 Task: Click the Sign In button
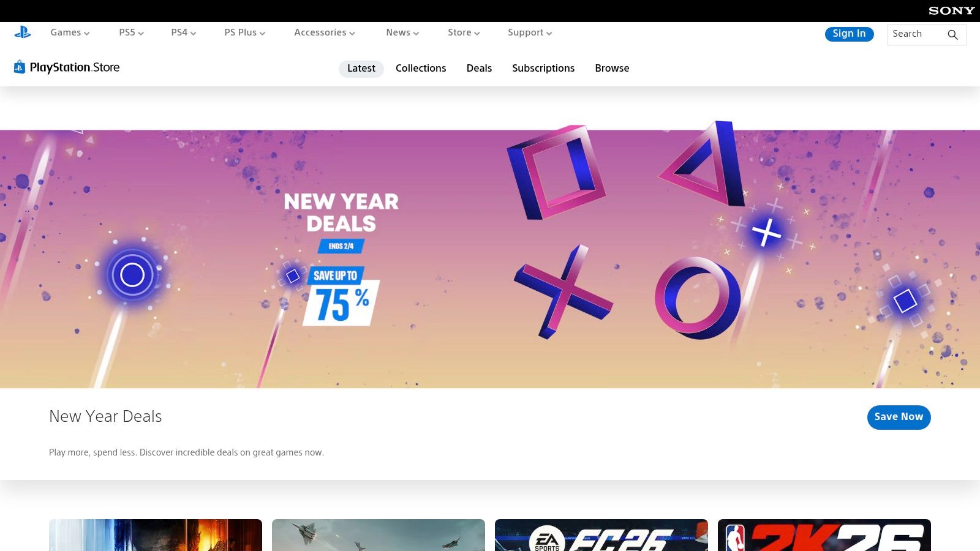click(849, 34)
